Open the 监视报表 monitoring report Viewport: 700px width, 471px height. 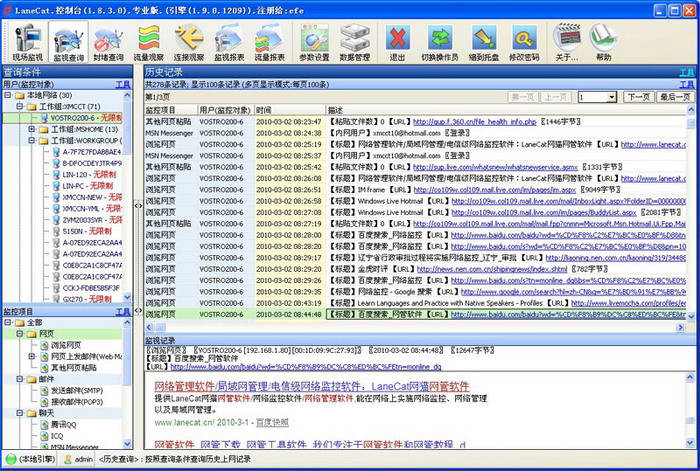pos(229,43)
